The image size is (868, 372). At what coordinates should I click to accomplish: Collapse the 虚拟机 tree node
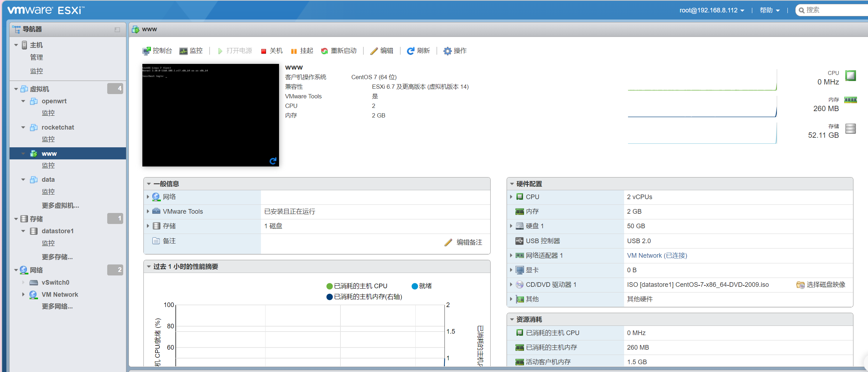(16, 89)
